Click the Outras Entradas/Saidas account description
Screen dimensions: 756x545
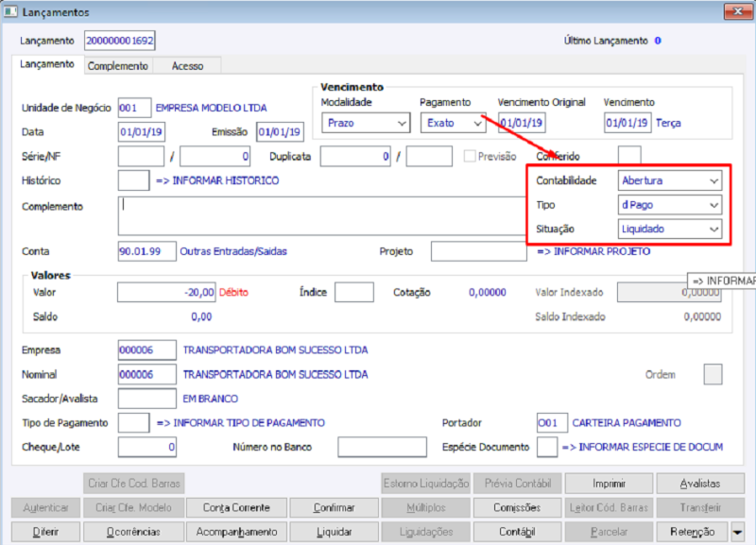pos(233,251)
